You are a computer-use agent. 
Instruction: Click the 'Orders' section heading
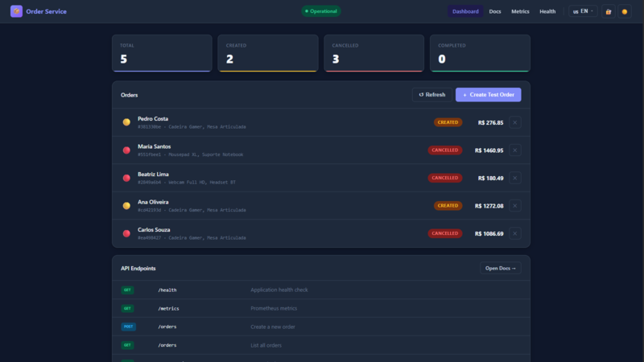point(129,95)
